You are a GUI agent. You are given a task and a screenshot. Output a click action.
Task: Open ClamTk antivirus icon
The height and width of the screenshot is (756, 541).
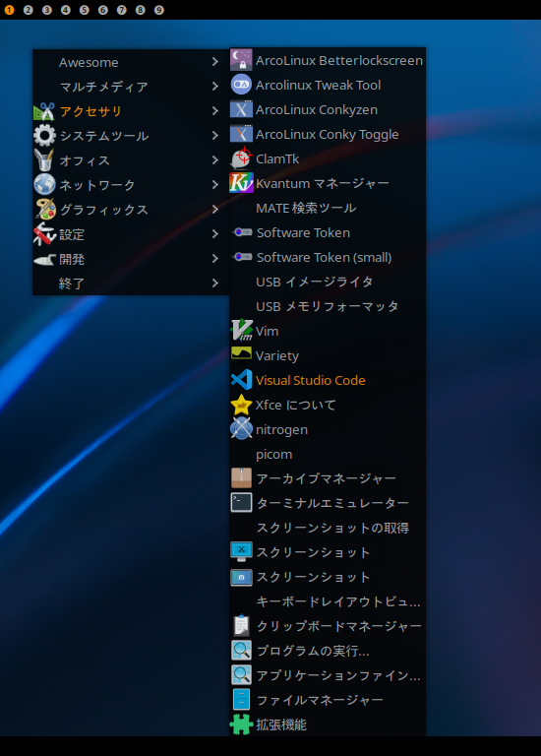tap(241, 158)
